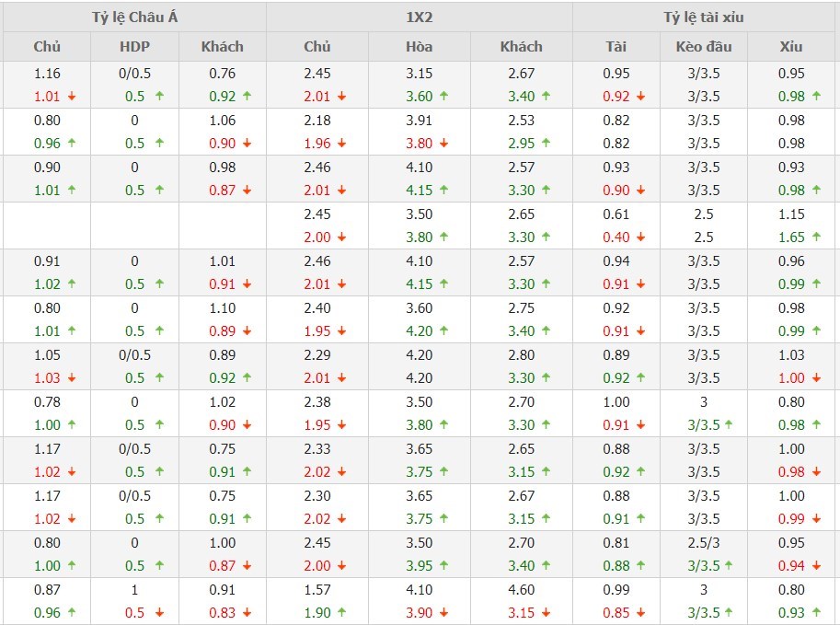This screenshot has height=625, width=840.
Task: Click the down arrow beside red 0.40
Action: coord(640,237)
